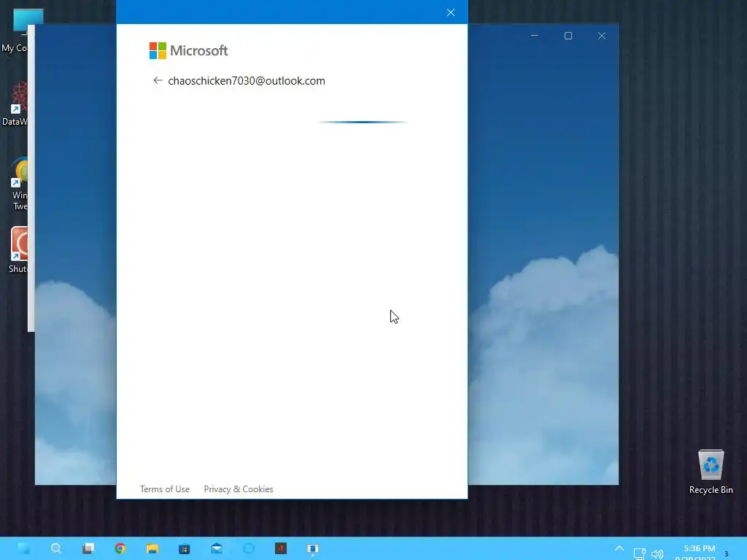747x560 pixels.
Task: Open Microsoft Store from taskbar
Action: pos(185,548)
